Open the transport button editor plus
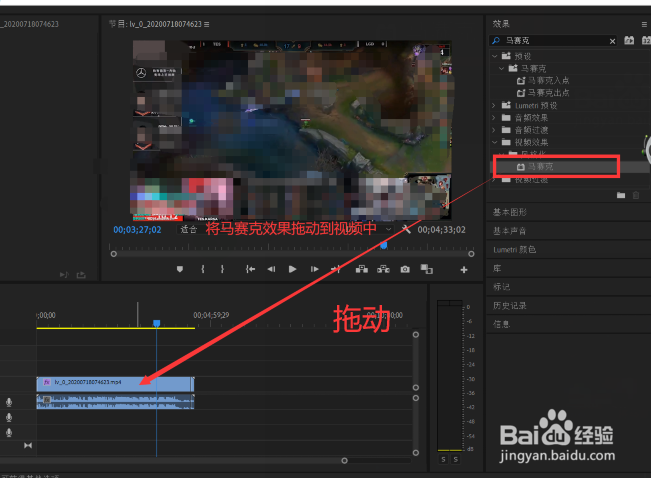 point(464,270)
